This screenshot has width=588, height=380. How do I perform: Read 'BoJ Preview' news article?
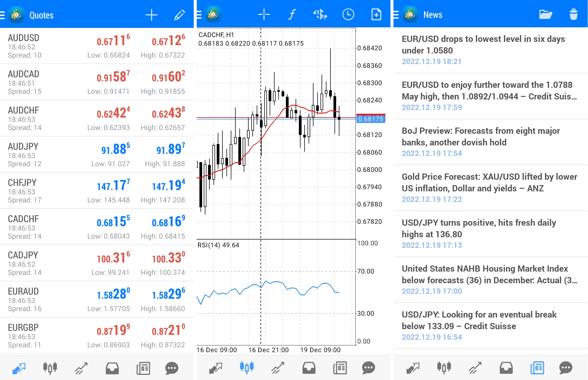[490, 142]
